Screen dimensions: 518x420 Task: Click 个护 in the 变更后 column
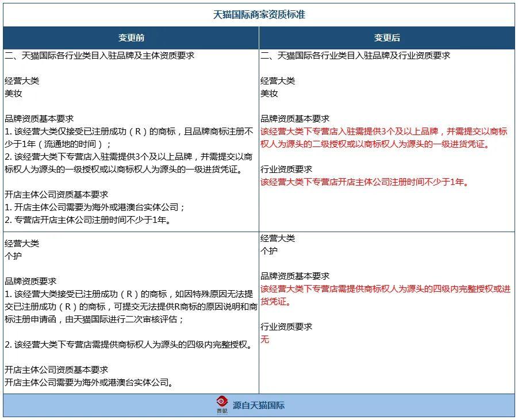point(269,251)
